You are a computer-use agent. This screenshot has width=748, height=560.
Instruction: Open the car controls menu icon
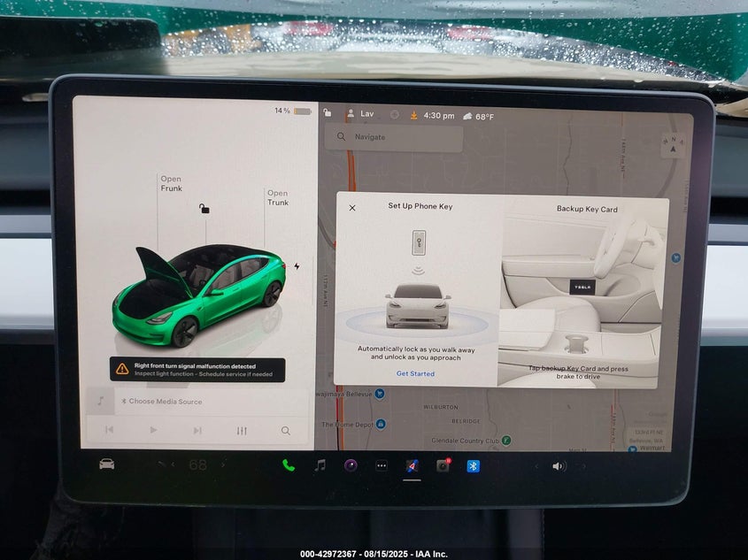point(107,464)
